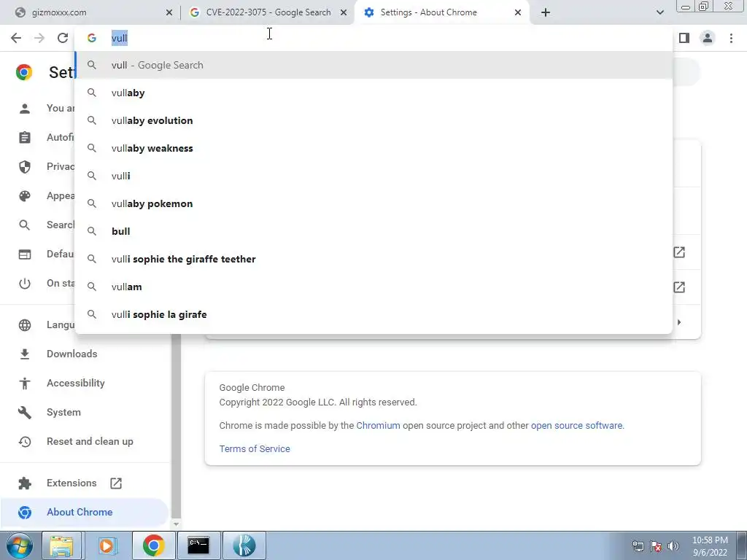The width and height of the screenshot is (747, 560).
Task: Reload the page with the refresh icon
Action: (x=63, y=38)
